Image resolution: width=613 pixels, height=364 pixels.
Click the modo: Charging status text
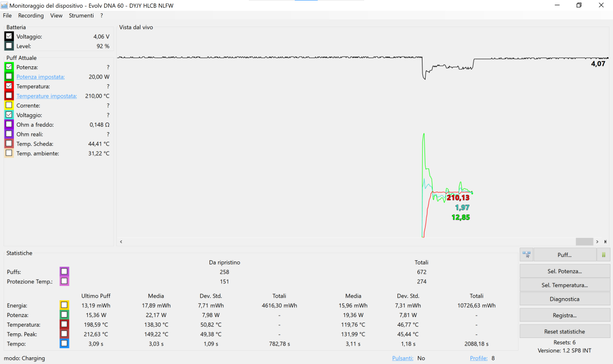[x=25, y=358]
